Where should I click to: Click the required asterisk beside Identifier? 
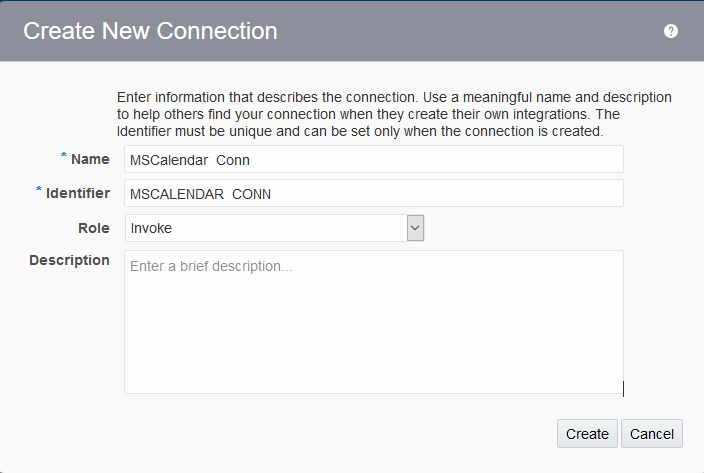[x=39, y=191]
